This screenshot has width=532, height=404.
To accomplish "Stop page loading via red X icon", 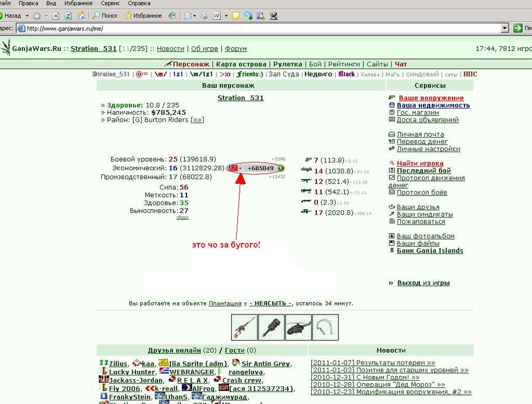I will pos(56,15).
